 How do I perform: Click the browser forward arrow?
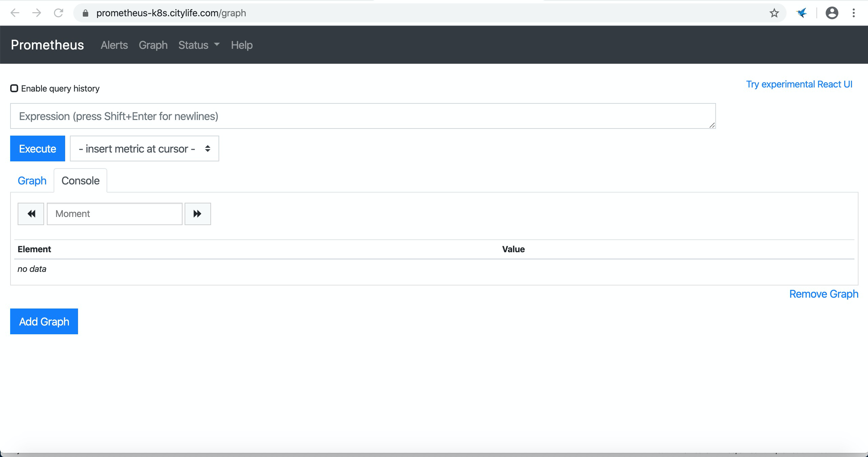37,13
